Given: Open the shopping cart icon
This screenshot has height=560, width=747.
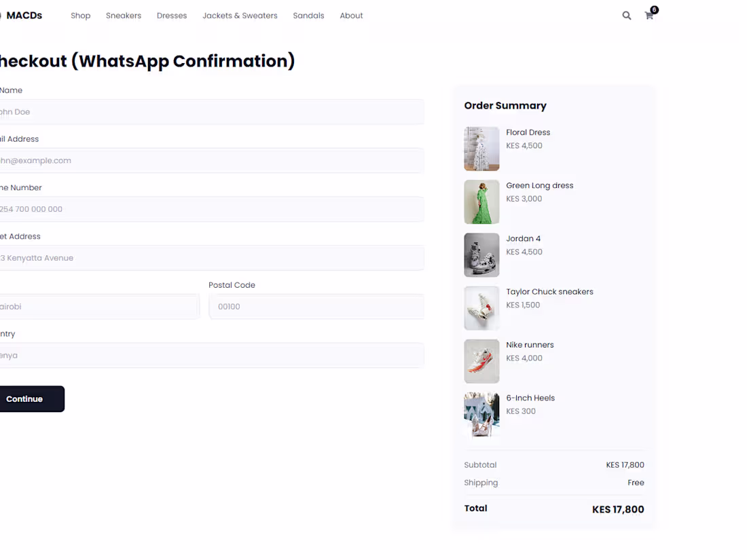Looking at the screenshot, I should (649, 15).
